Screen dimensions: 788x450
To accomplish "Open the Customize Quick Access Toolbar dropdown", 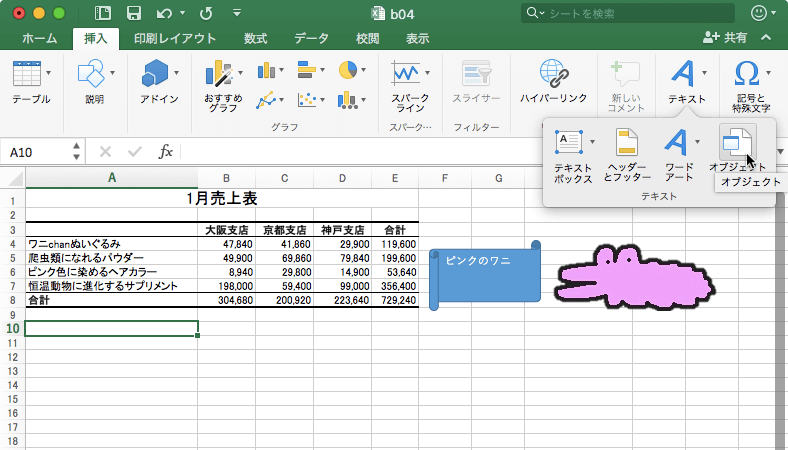I will coord(237,13).
